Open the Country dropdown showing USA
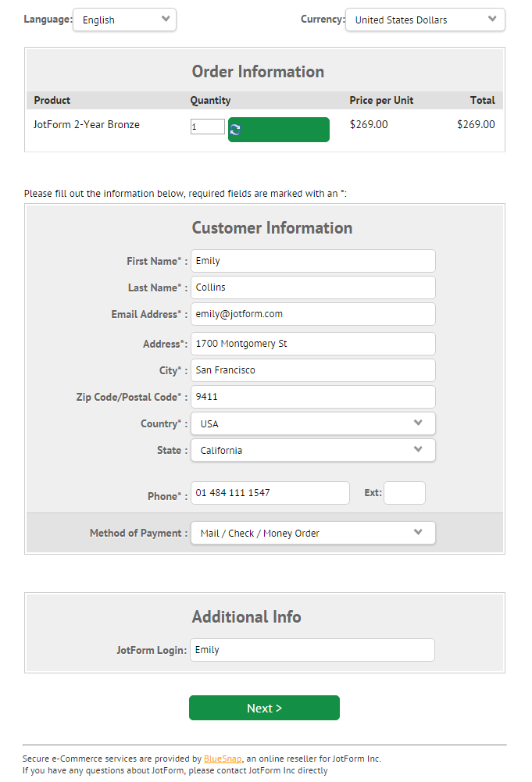 pyautogui.click(x=312, y=423)
